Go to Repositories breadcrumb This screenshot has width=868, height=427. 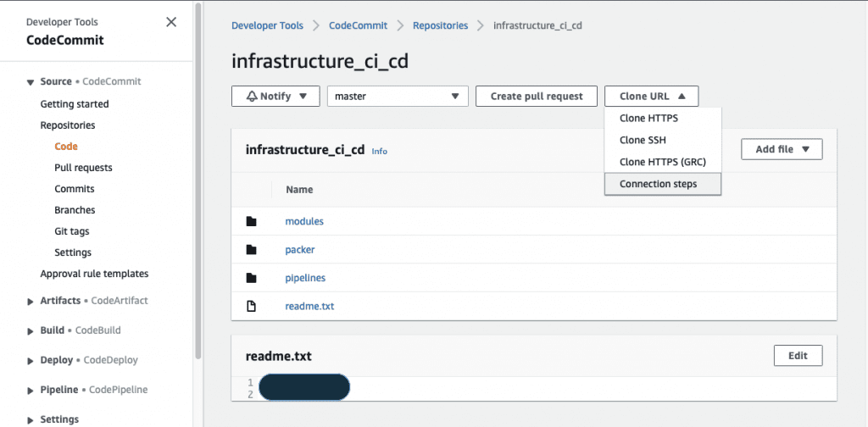point(440,25)
